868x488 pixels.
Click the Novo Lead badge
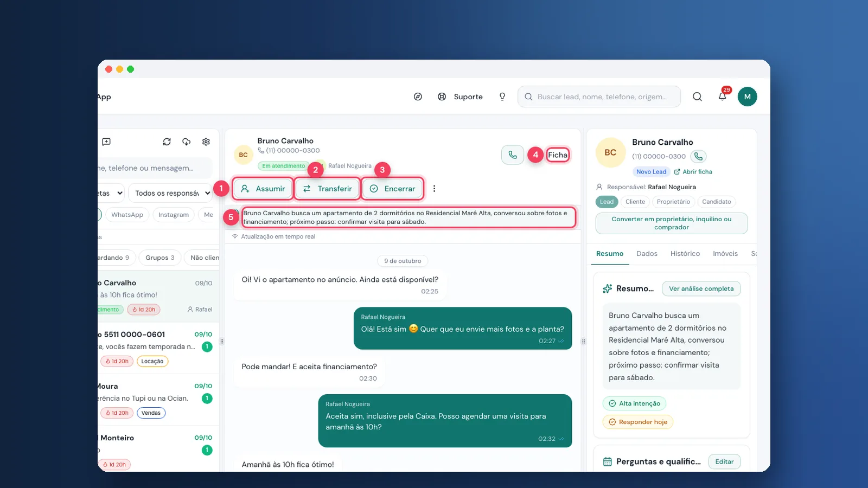coord(651,172)
